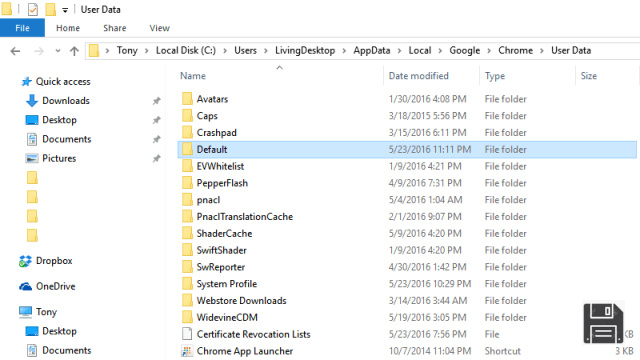The height and width of the screenshot is (360, 640).
Task: Select the Crashpad folder icon
Action: click(187, 132)
